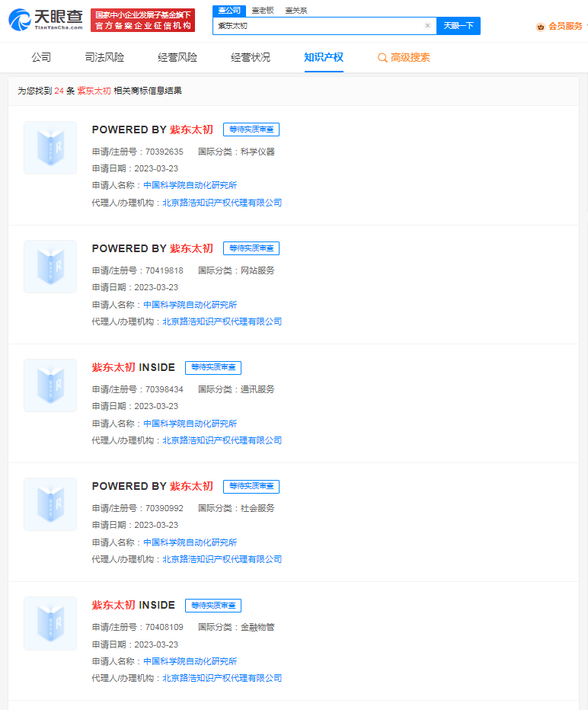The height and width of the screenshot is (710, 588).
Task: Open trademark image for 社会服务 entry
Action: point(50,504)
